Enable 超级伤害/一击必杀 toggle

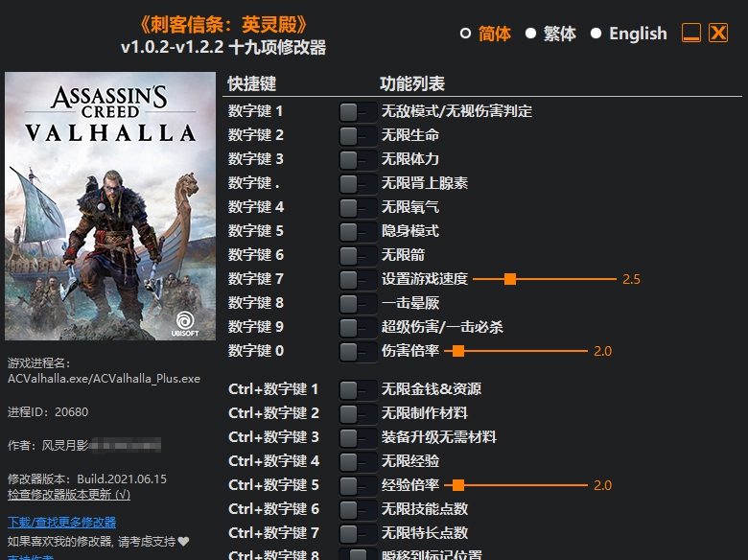358,328
